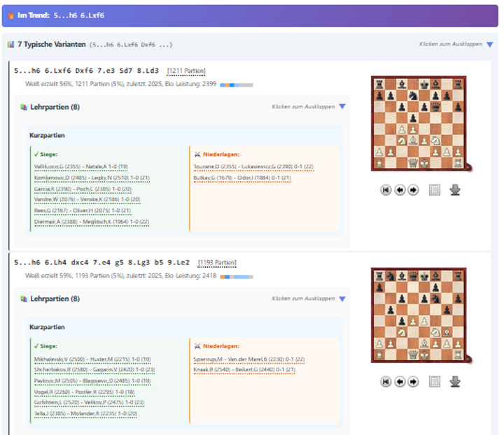The image size is (504, 435).
Task: Step back one move under the 6.Lh4 board
Action: [x=400, y=381]
